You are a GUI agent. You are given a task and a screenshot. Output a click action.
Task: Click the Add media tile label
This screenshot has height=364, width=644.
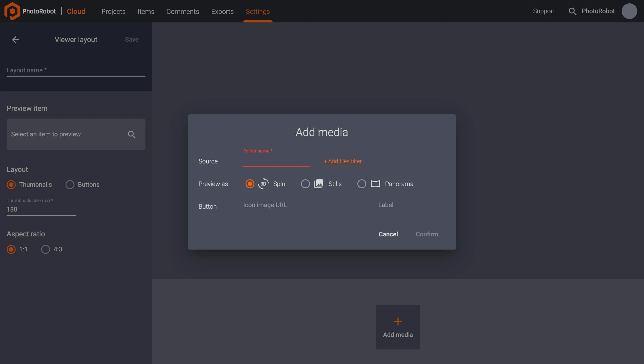398,335
